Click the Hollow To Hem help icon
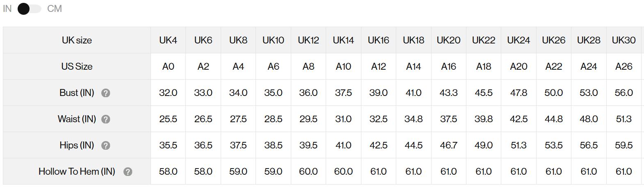 [128, 172]
